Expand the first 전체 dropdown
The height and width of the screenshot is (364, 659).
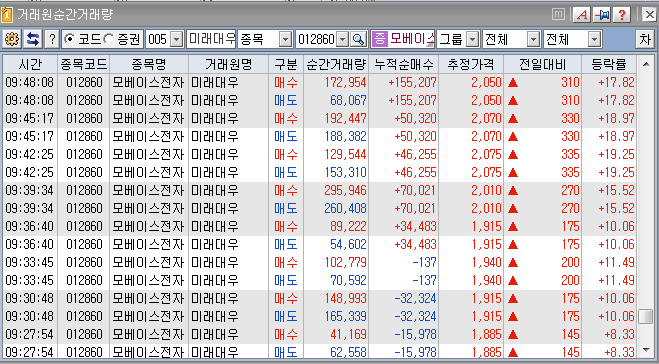pos(533,40)
